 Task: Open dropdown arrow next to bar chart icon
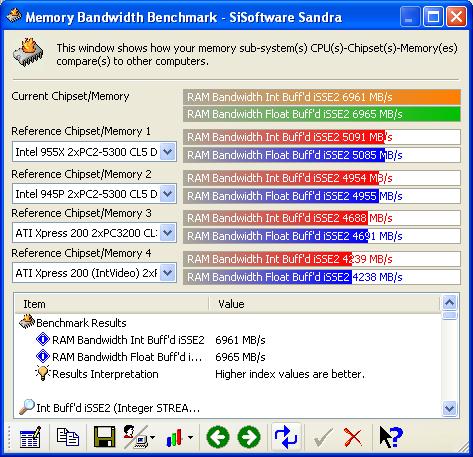[190, 437]
